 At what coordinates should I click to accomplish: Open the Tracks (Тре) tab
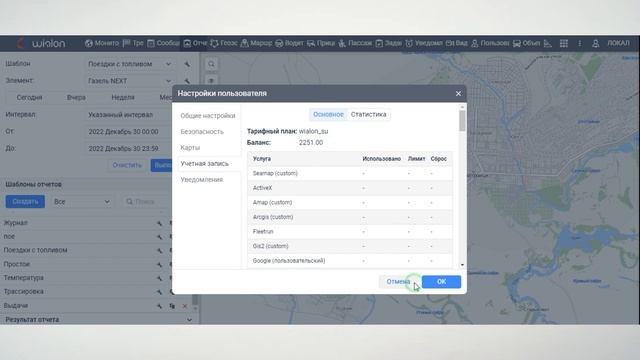tap(133, 43)
